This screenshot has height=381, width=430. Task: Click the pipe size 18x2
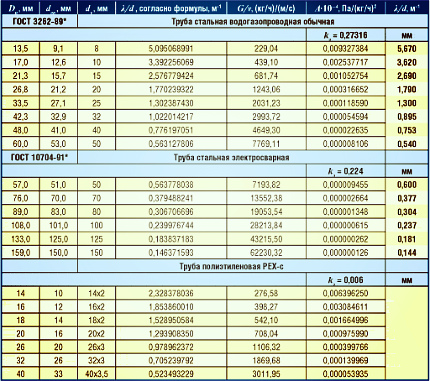(96, 320)
